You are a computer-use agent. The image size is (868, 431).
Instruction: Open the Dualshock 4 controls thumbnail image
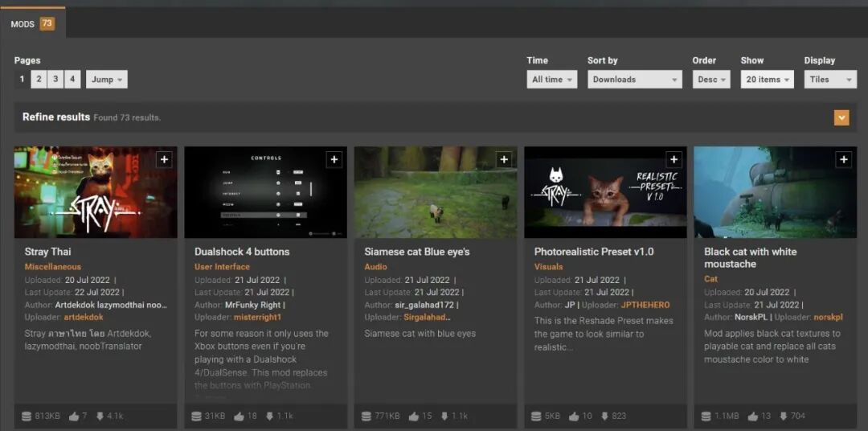(266, 192)
